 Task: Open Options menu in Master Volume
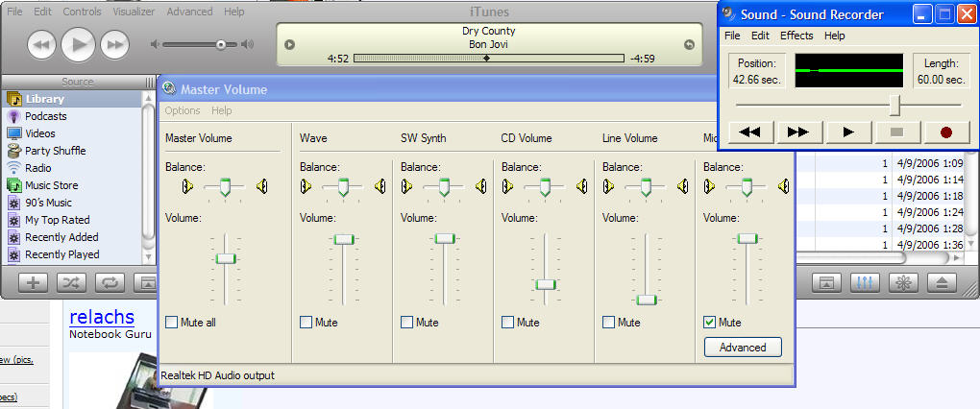(183, 110)
